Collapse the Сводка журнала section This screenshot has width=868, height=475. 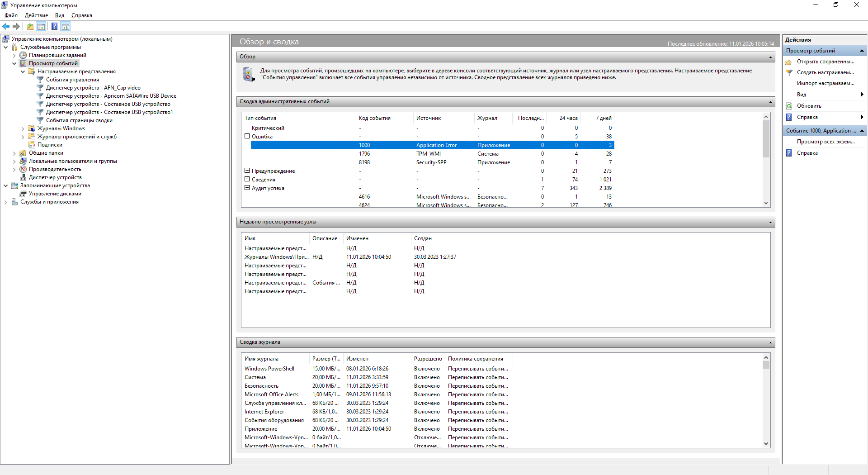[x=770, y=343]
